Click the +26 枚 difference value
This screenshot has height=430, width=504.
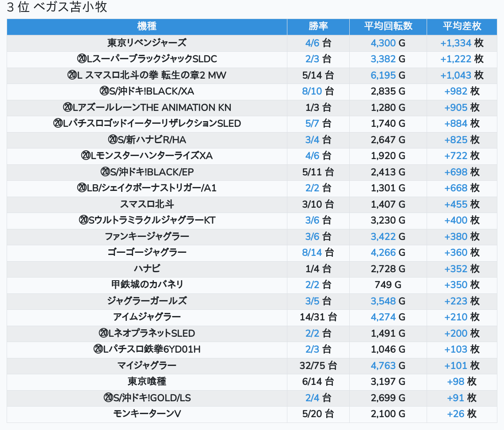[x=462, y=414]
